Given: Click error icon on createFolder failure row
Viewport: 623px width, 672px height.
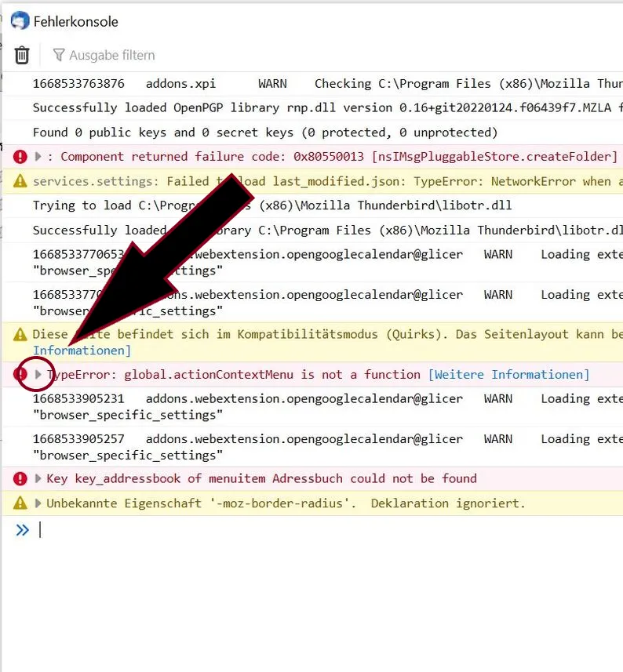Looking at the screenshot, I should coord(20,156).
